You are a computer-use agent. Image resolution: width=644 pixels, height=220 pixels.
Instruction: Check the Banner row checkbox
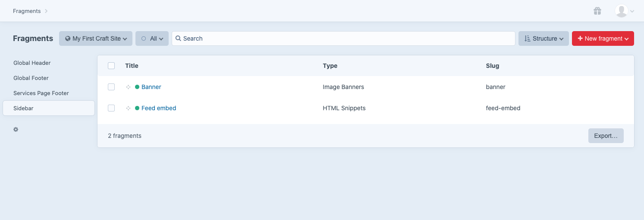pyautogui.click(x=111, y=87)
